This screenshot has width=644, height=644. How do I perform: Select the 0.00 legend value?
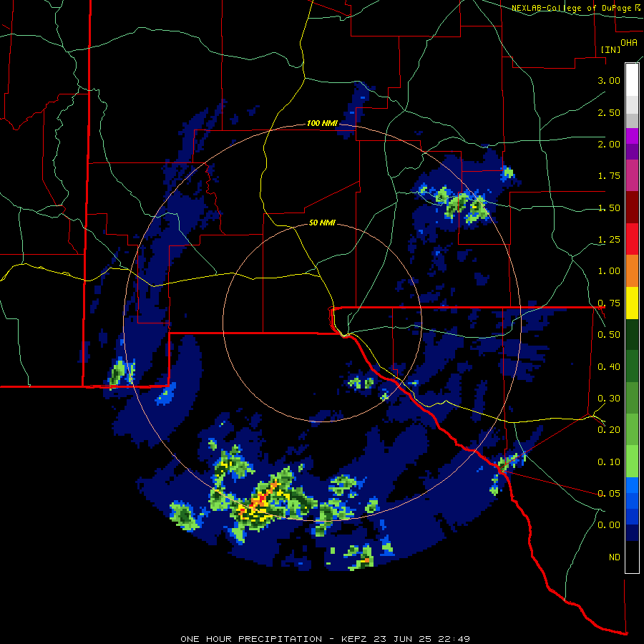[x=609, y=525]
